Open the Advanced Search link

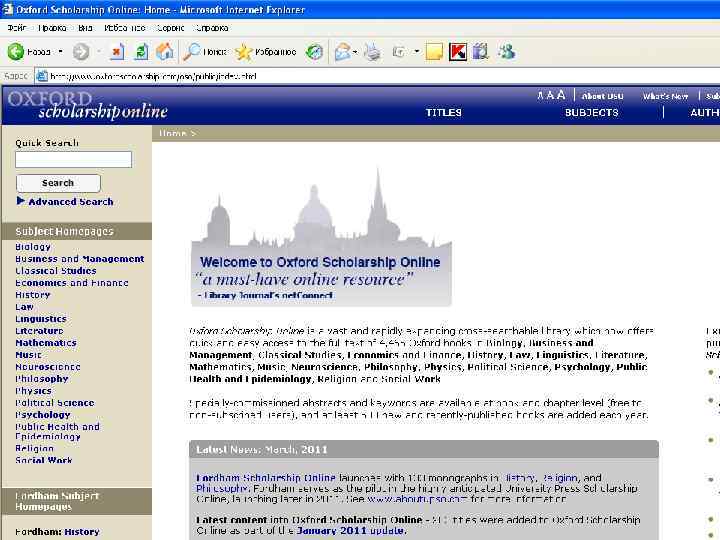71,202
